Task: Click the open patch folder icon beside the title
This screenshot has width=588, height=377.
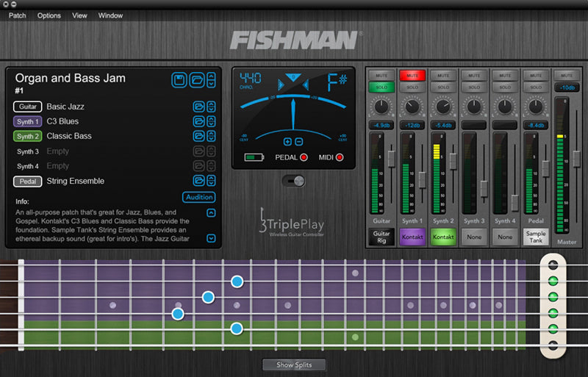Action: [x=196, y=79]
